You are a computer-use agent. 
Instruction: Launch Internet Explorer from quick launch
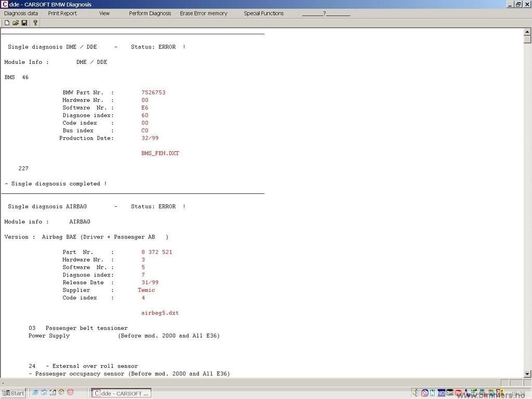(35, 393)
